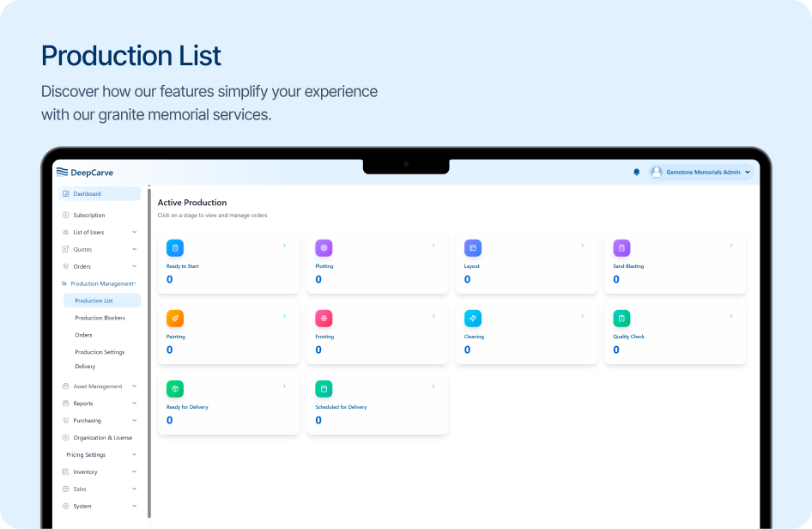Open the Scheduled for Delivery card arrow
The height and width of the screenshot is (529, 812).
point(433,386)
